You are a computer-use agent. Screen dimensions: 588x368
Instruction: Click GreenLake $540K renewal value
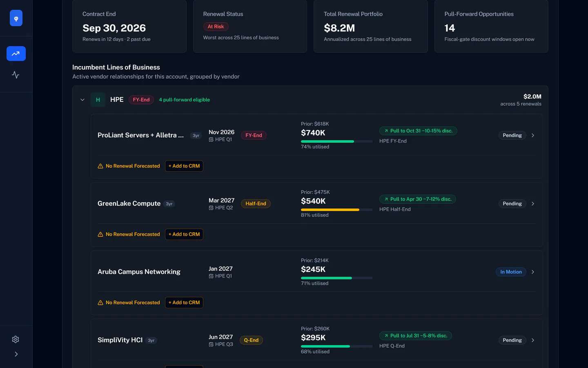point(313,201)
